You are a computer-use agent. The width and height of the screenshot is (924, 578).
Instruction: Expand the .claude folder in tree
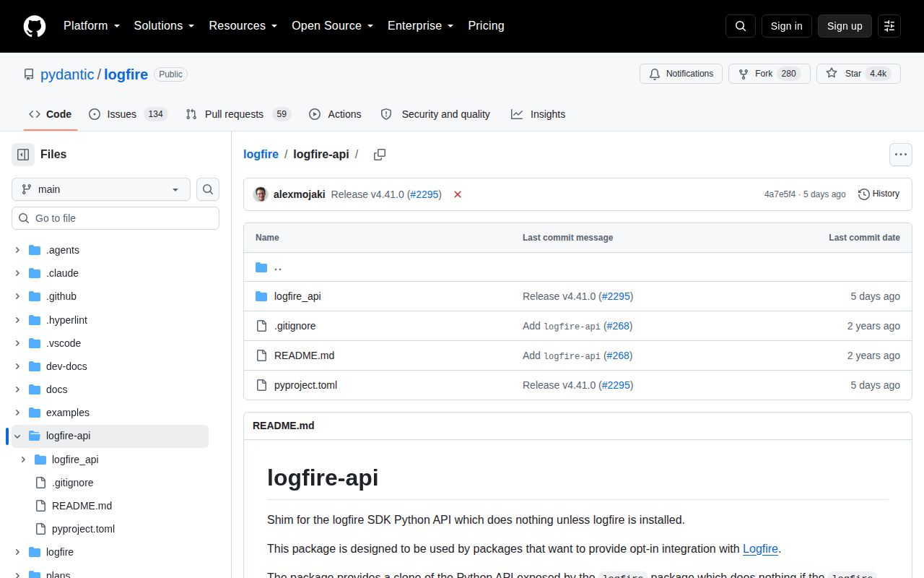17,273
